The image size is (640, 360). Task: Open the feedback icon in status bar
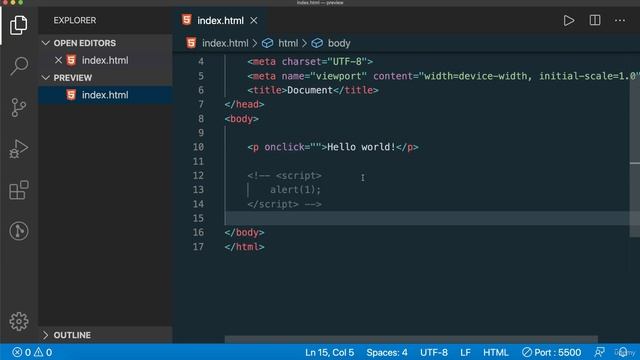(599, 352)
